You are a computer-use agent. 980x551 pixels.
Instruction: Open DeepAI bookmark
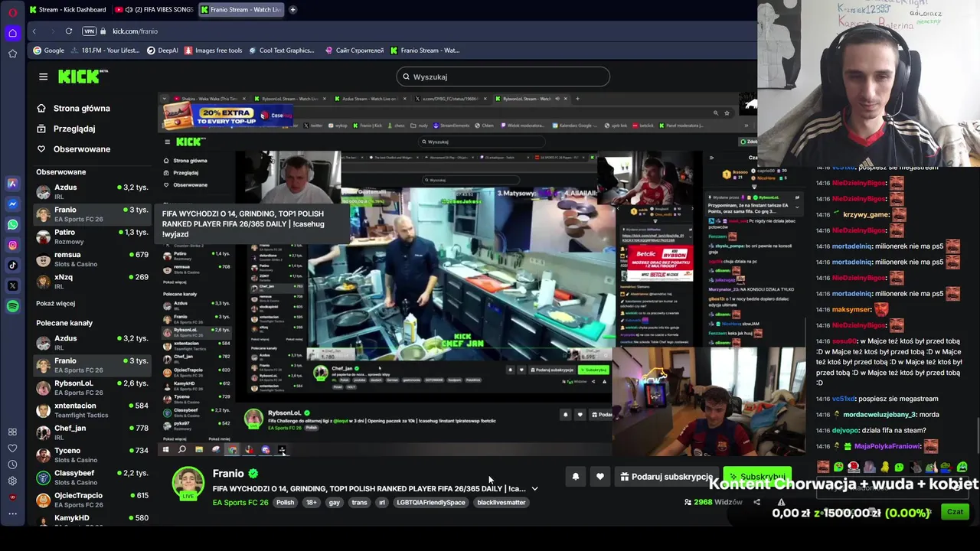(162, 51)
